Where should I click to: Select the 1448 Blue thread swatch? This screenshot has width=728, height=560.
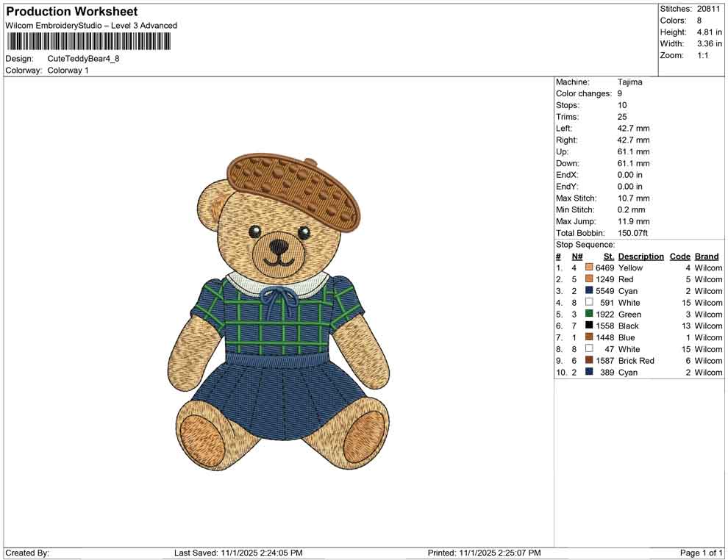(588, 337)
